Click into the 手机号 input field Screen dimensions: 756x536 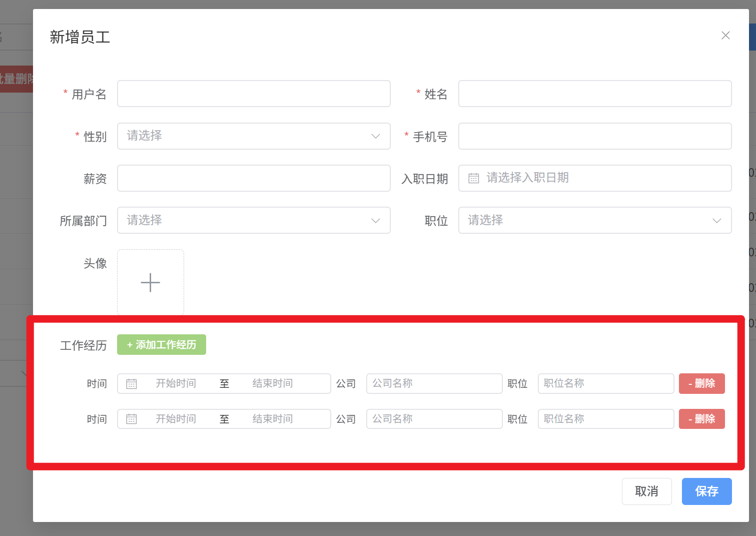pyautogui.click(x=594, y=136)
